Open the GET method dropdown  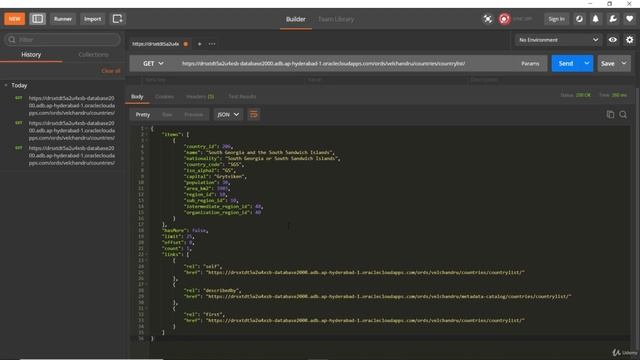[153, 64]
